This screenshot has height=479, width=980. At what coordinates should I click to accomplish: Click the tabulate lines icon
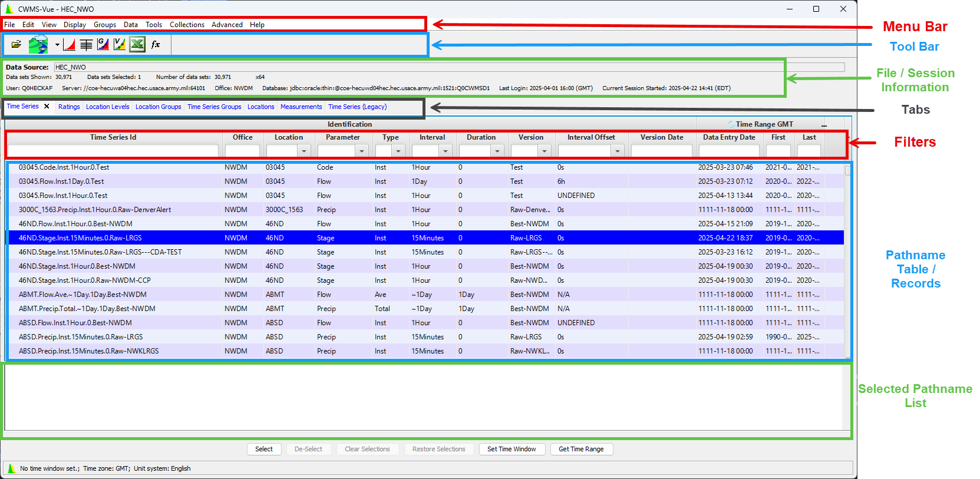click(x=86, y=44)
